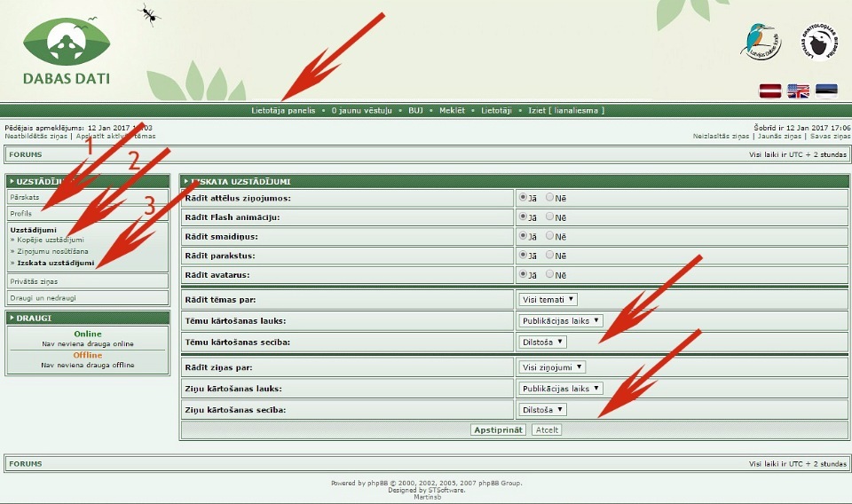Open the Meklēt menu item

(452, 111)
